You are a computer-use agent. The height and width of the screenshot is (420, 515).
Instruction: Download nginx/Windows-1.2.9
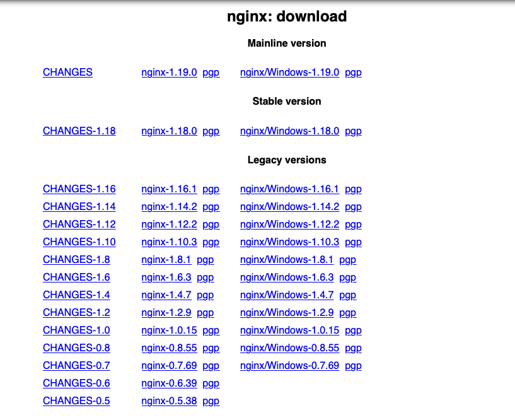click(287, 313)
